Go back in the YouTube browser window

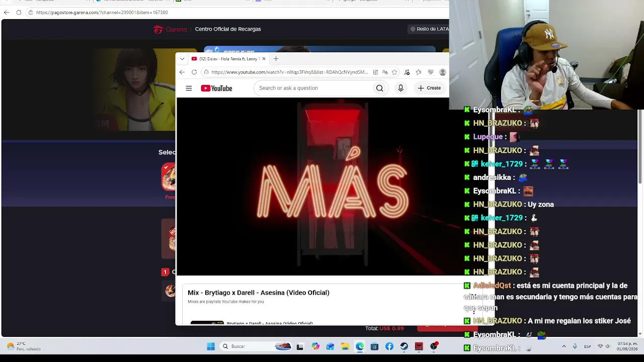coord(182,72)
